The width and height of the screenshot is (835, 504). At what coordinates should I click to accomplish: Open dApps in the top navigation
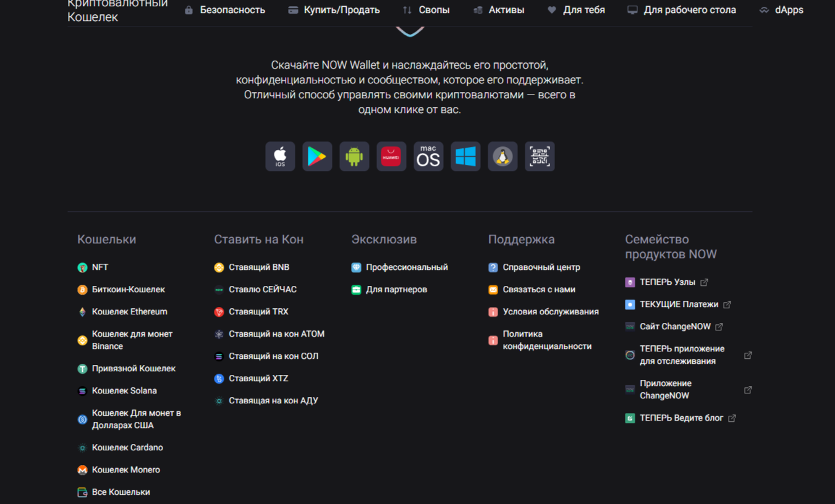coord(782,10)
